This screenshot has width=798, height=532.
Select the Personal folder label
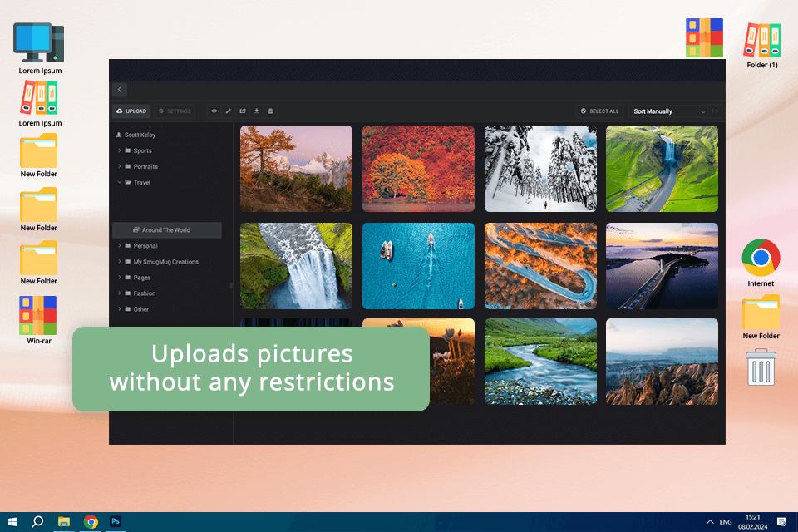click(x=145, y=246)
